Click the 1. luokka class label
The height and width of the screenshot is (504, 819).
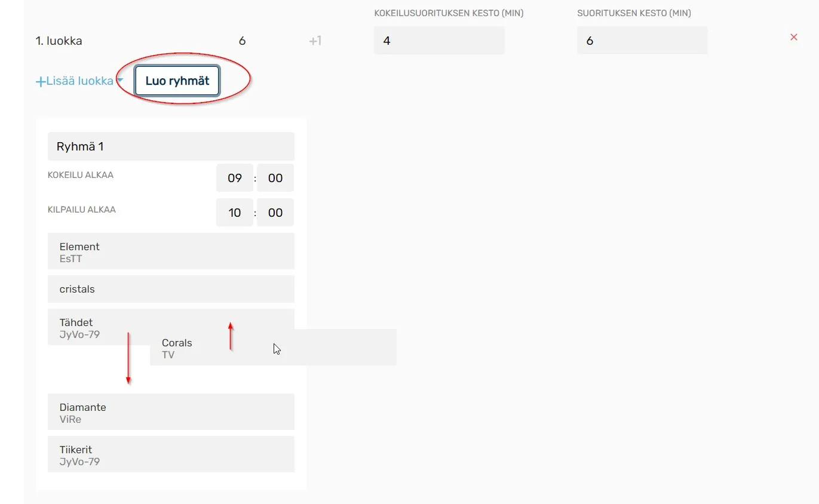(59, 41)
